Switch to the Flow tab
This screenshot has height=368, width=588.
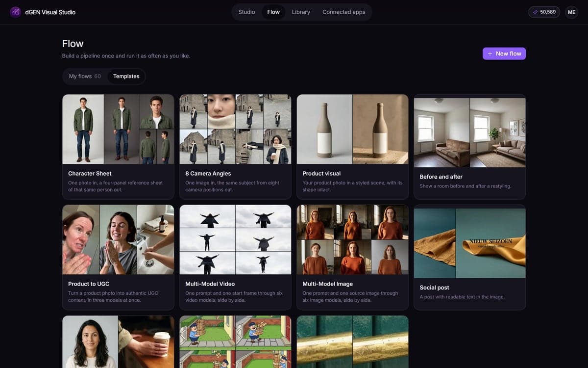pos(273,12)
